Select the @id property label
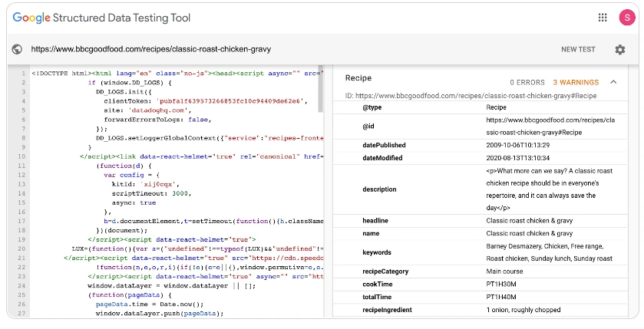The height and width of the screenshot is (329, 644). 368,127
